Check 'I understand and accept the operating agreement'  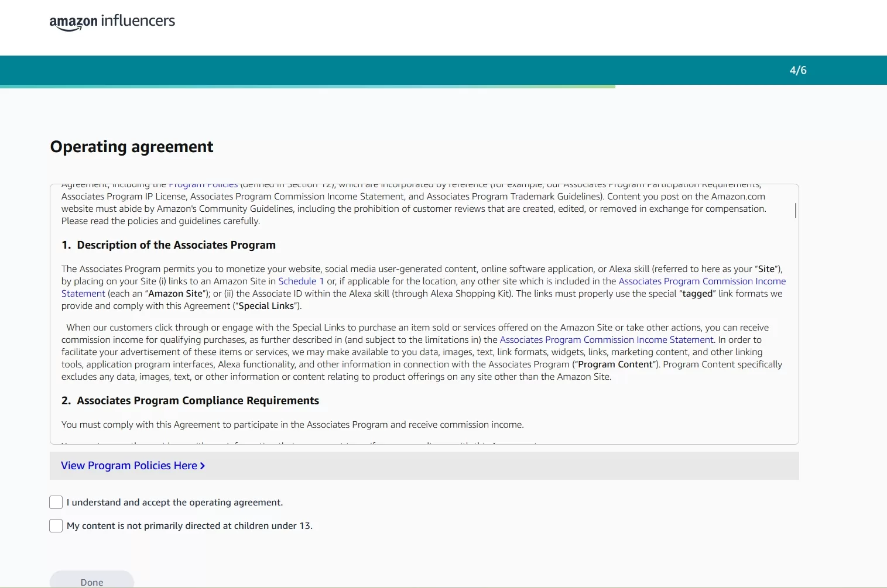pyautogui.click(x=56, y=503)
